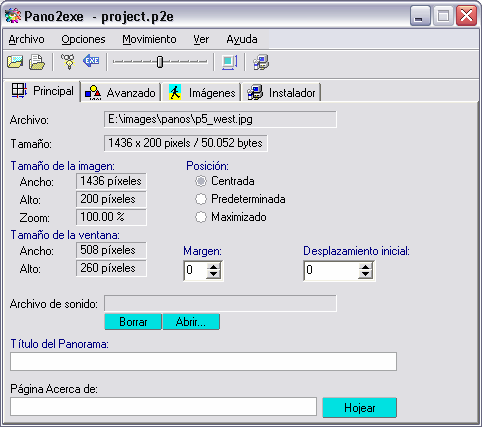The image size is (482, 427).
Task: Click the image width value 1436 píxeles
Action: pos(111,181)
